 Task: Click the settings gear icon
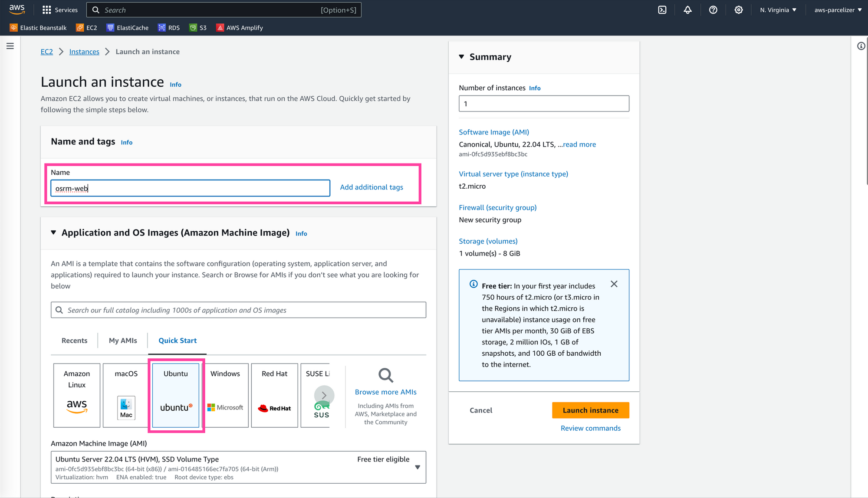(x=738, y=10)
